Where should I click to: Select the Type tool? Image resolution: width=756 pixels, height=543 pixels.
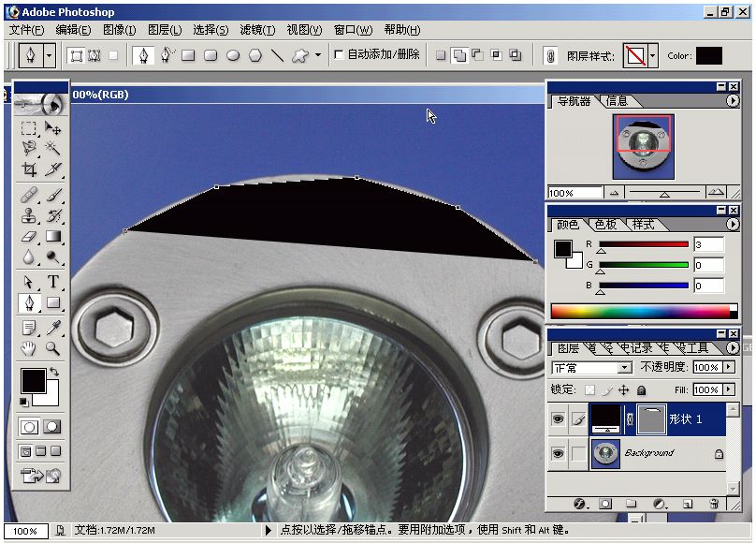click(52, 282)
